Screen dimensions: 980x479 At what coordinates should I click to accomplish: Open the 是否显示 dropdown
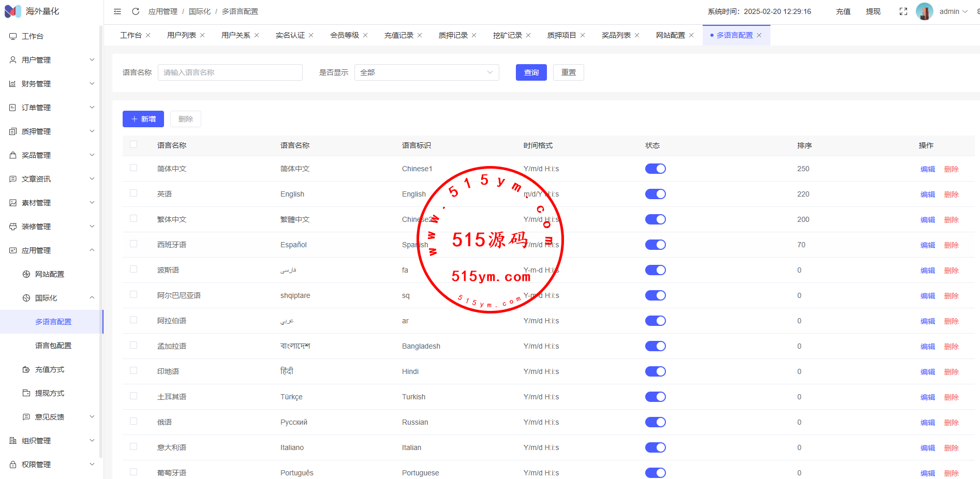(x=426, y=72)
